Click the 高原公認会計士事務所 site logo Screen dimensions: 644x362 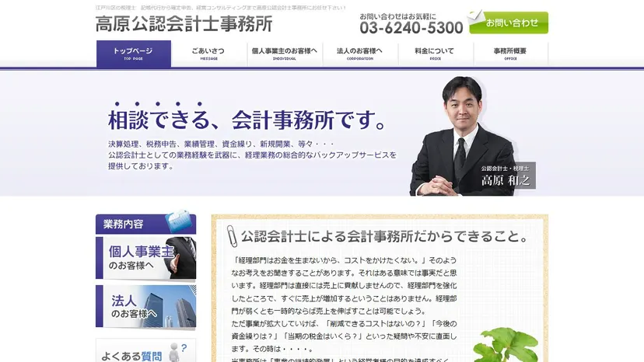tap(184, 24)
